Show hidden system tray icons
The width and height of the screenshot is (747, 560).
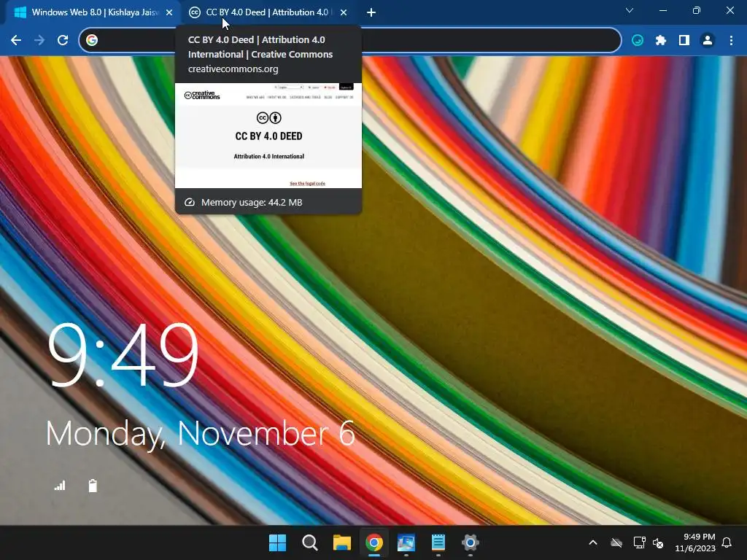click(x=593, y=542)
